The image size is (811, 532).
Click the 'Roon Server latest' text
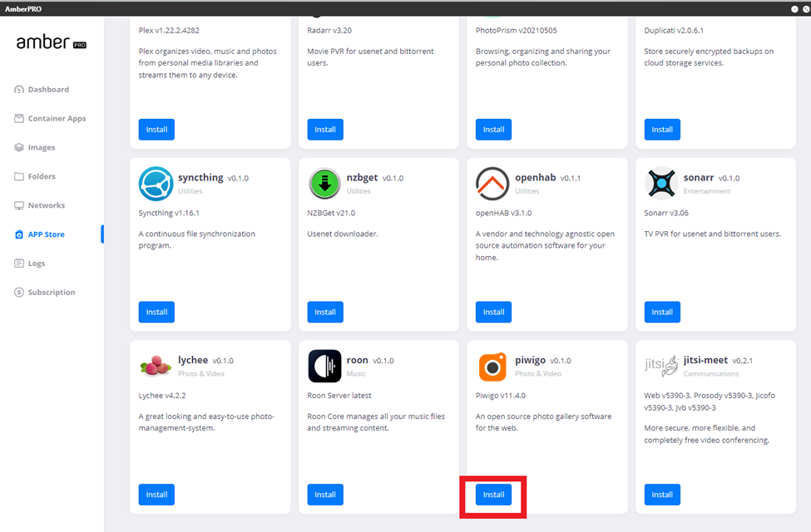pos(339,396)
